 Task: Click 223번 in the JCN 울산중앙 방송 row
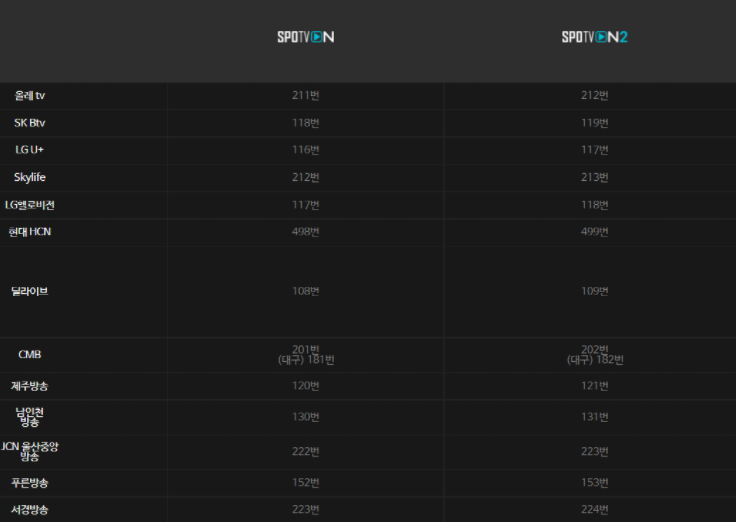(x=594, y=452)
